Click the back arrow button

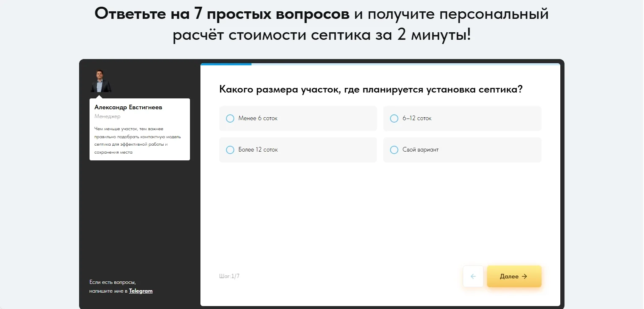[473, 276]
